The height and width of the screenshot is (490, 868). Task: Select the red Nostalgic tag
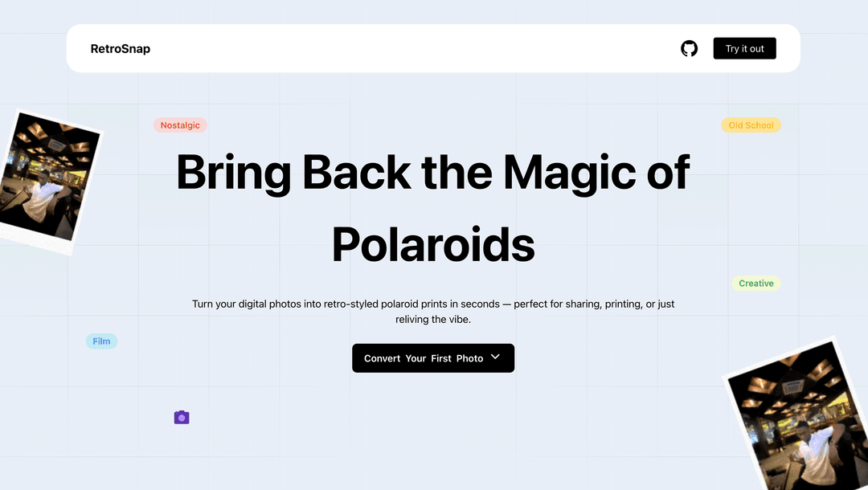tap(180, 125)
